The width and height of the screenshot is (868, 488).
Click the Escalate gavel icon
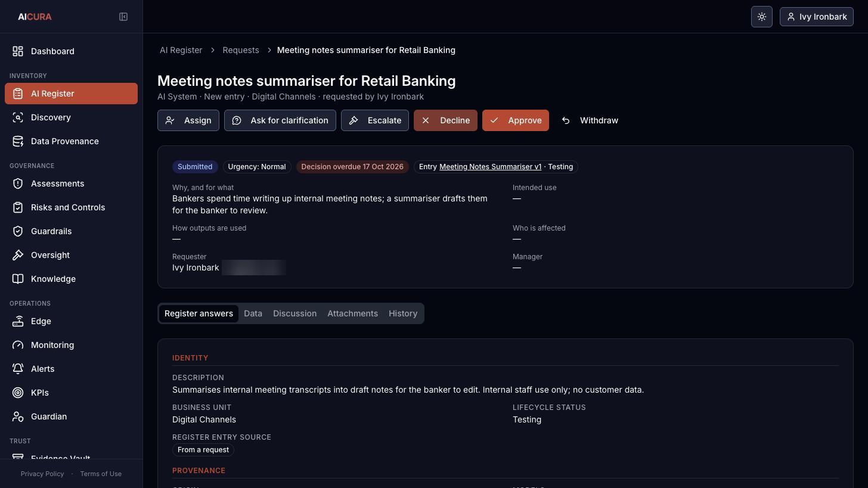[354, 120]
